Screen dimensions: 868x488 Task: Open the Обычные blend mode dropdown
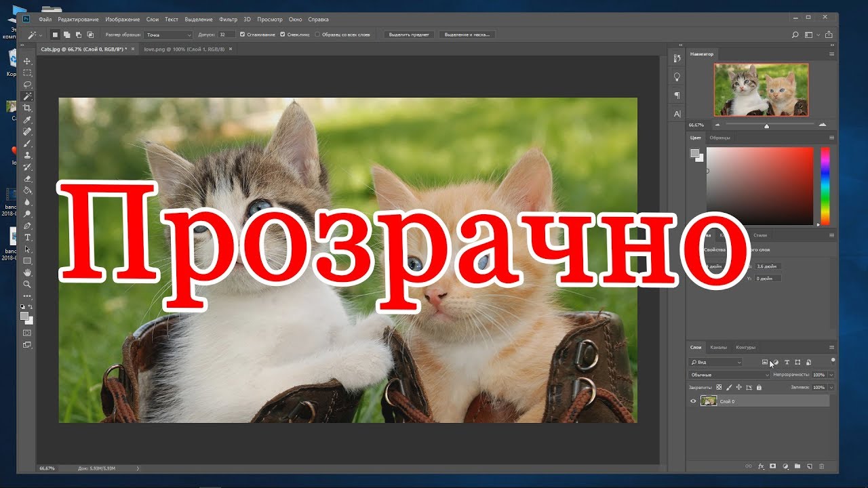(729, 375)
